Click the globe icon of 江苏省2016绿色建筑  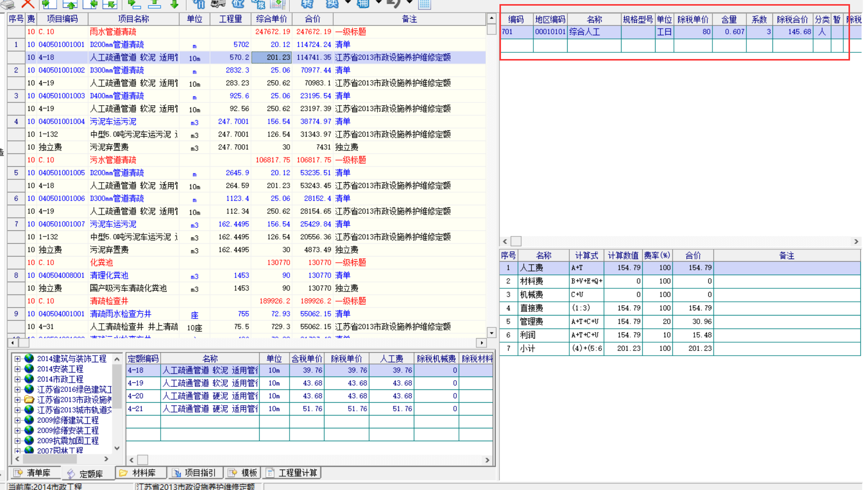pyautogui.click(x=29, y=389)
